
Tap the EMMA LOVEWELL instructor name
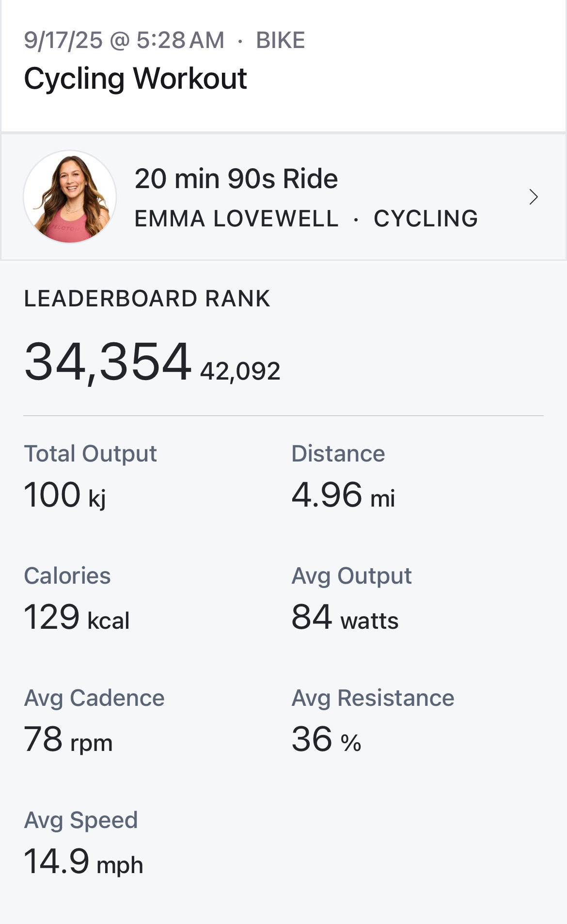236,219
